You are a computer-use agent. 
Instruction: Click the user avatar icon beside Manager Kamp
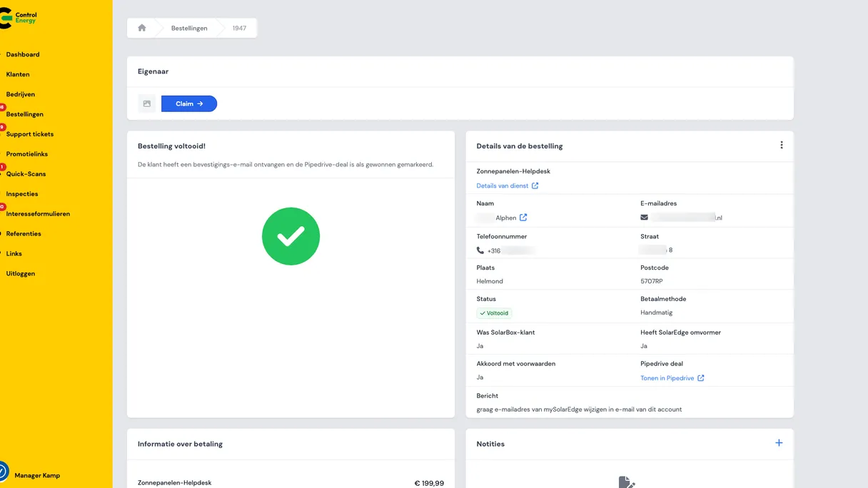[x=2, y=472]
